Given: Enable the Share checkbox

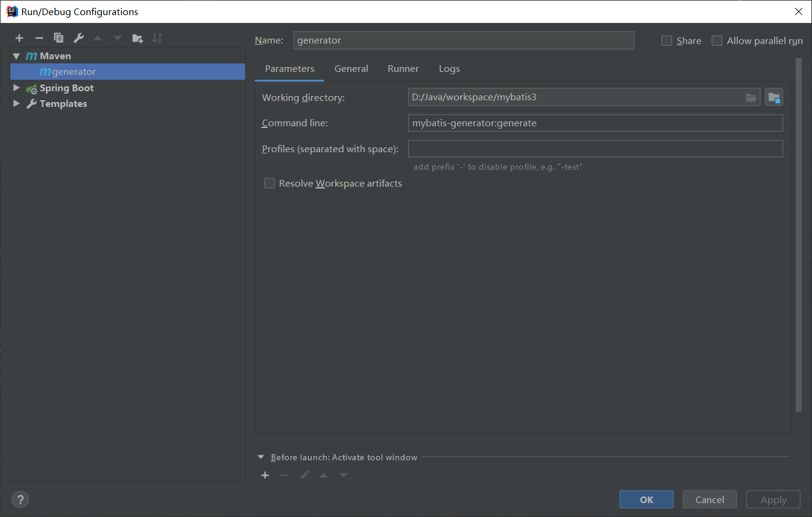Looking at the screenshot, I should pos(667,40).
